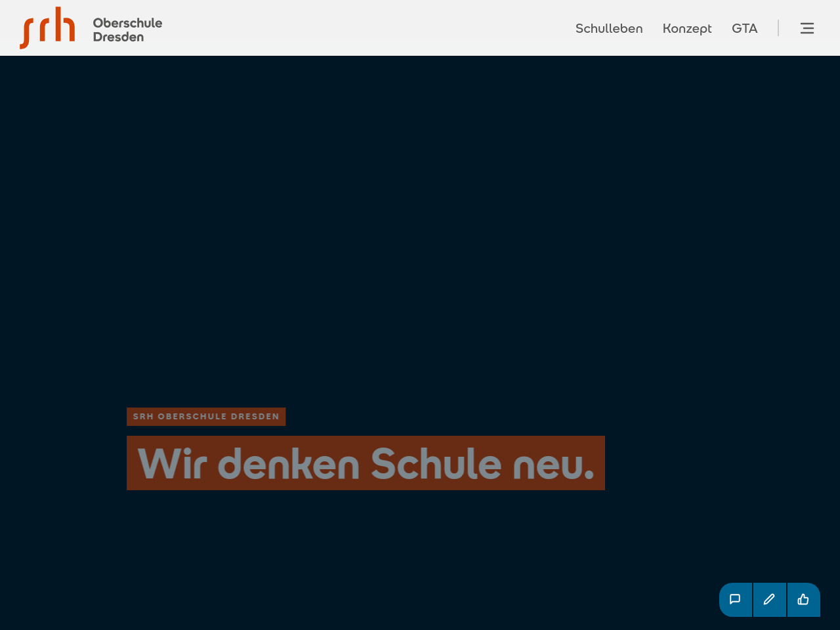Click the word Dresden beside the logo
Image resolution: width=840 pixels, height=630 pixels.
[x=118, y=37]
